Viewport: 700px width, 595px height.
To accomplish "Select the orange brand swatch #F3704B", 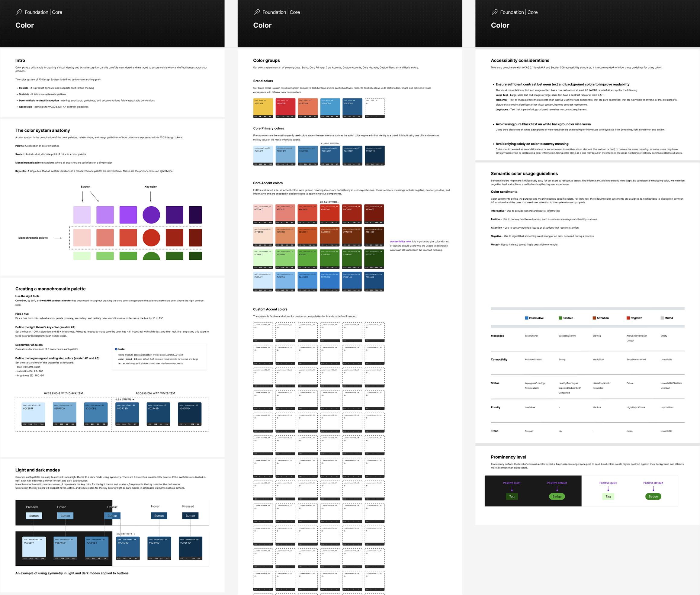I will 308,108.
